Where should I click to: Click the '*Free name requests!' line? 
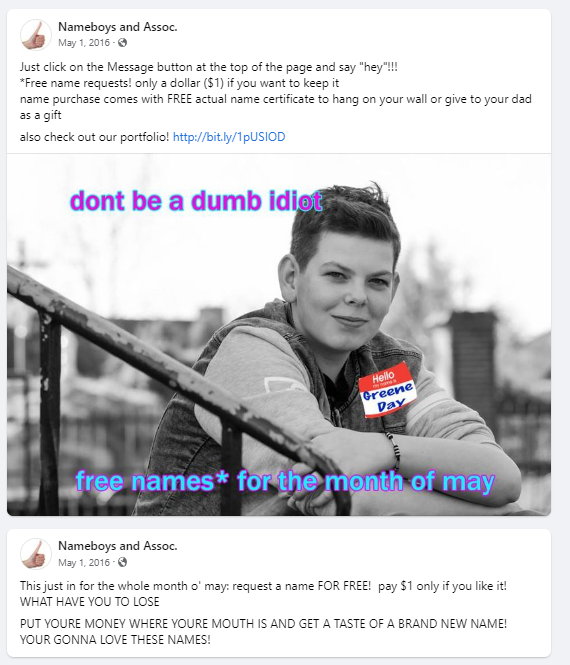pyautogui.click(x=179, y=83)
